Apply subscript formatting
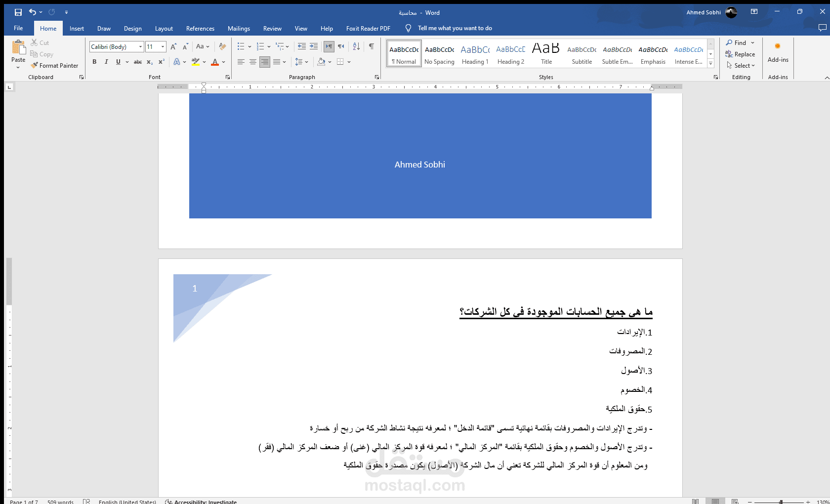Image resolution: width=830 pixels, height=504 pixels. click(150, 62)
